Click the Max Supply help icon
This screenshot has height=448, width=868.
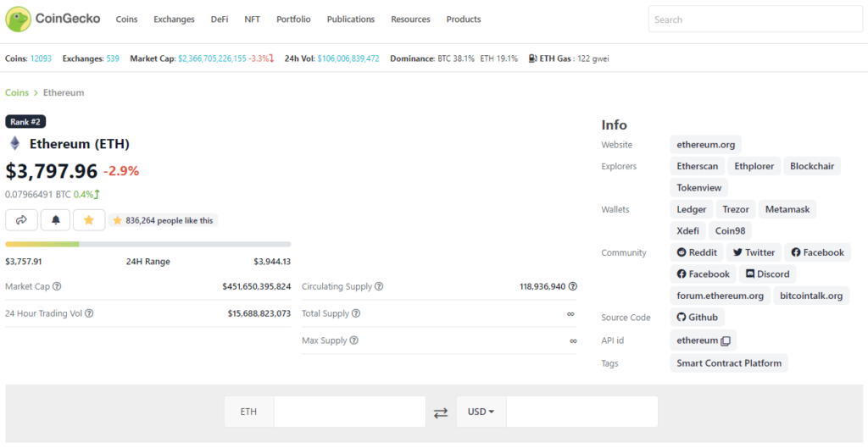353,340
